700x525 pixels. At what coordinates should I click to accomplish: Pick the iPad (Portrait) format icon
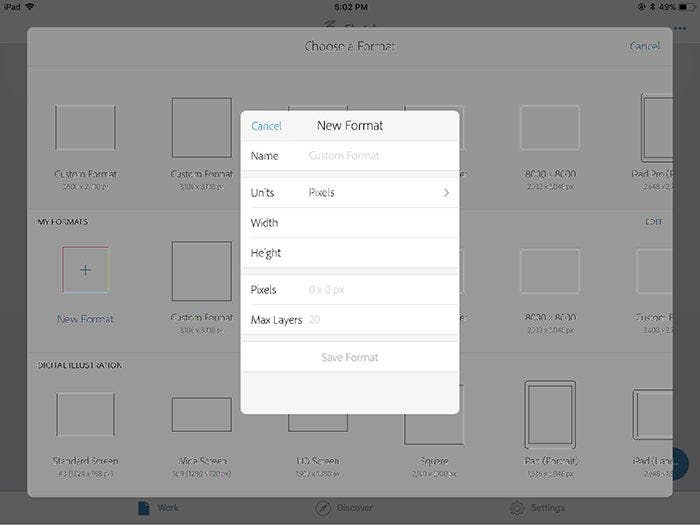549,414
